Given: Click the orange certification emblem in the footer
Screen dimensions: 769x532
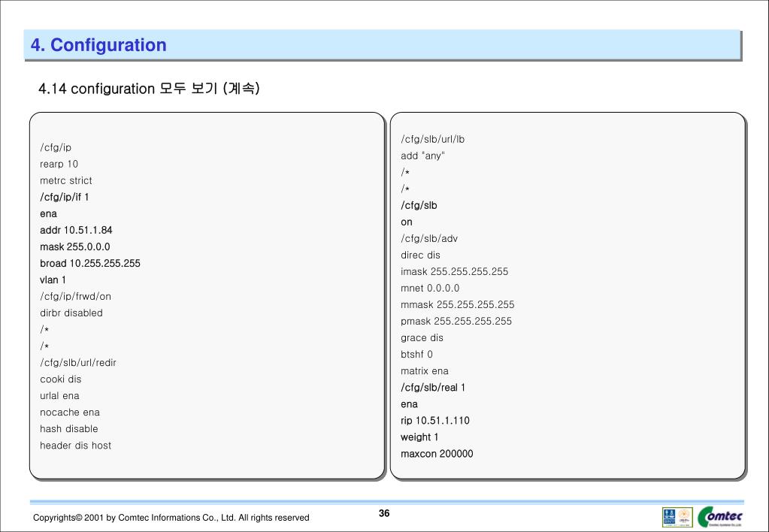Looking at the screenshot, I should click(685, 517).
